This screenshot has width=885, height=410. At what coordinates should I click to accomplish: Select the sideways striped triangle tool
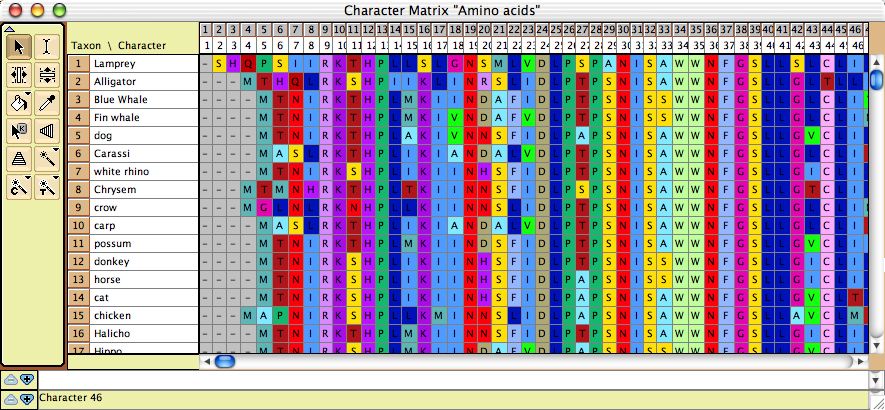point(47,130)
